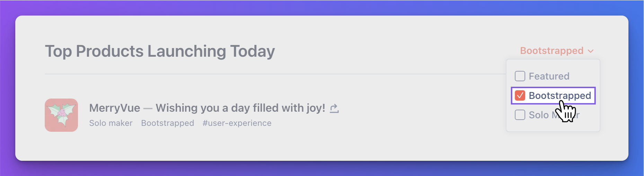
Task: Open the MerryVue product name link
Action: tap(115, 108)
